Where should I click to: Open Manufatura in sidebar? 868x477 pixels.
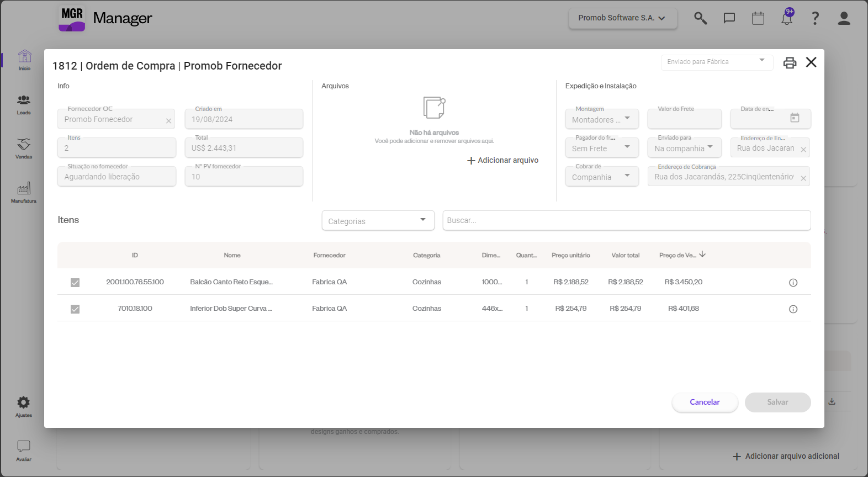pos(24,193)
